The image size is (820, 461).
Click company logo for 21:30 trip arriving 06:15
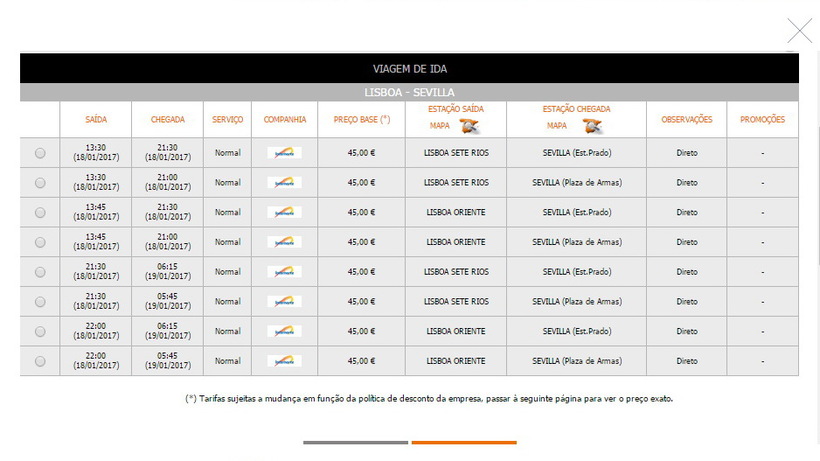(285, 272)
